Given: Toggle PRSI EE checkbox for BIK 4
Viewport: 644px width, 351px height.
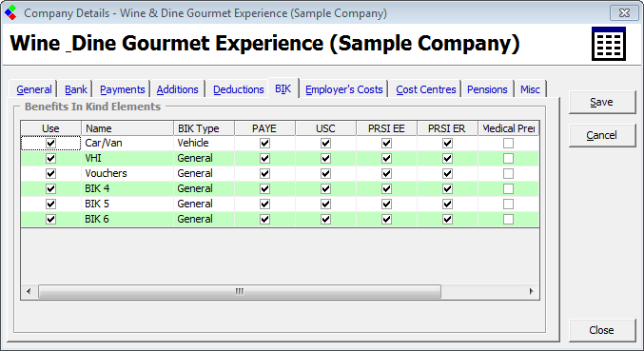Looking at the screenshot, I should 386,189.
